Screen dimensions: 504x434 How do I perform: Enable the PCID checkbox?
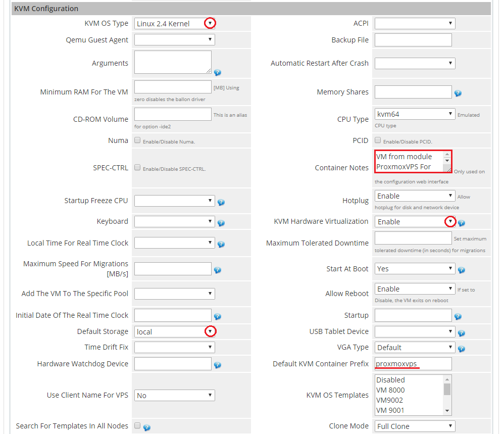(x=378, y=140)
